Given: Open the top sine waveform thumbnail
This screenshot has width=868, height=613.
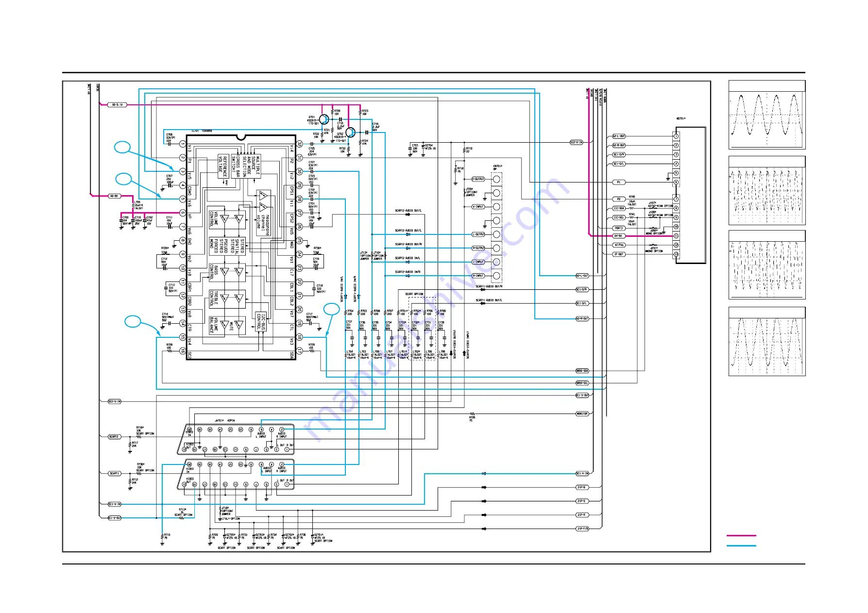Looking at the screenshot, I should click(x=767, y=115).
